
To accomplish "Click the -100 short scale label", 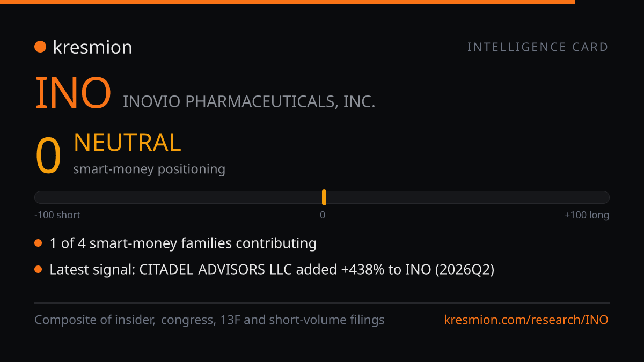I will pyautogui.click(x=57, y=215).
